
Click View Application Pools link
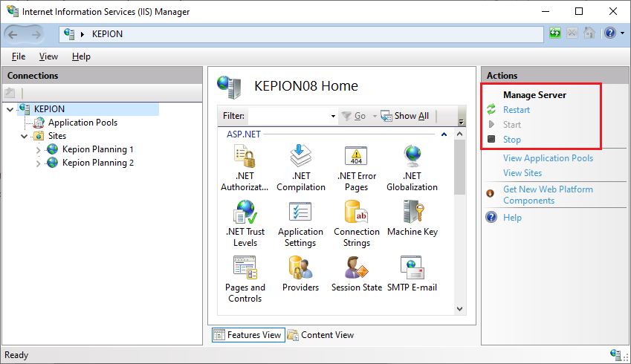click(x=548, y=158)
